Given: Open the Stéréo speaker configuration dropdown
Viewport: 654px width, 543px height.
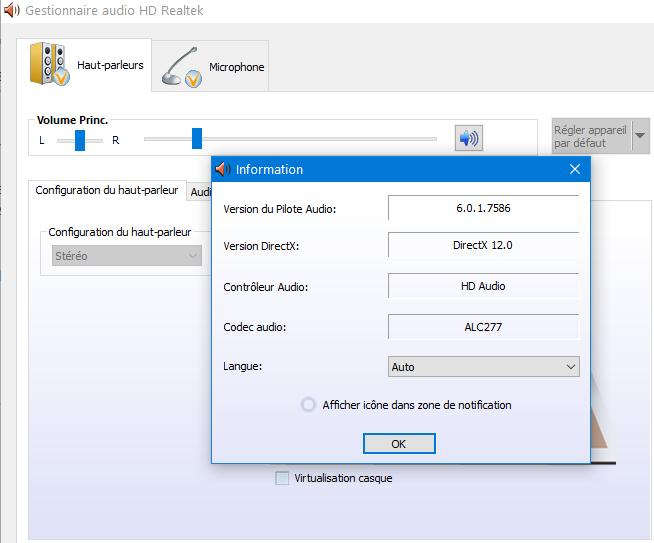Looking at the screenshot, I should point(127,256).
